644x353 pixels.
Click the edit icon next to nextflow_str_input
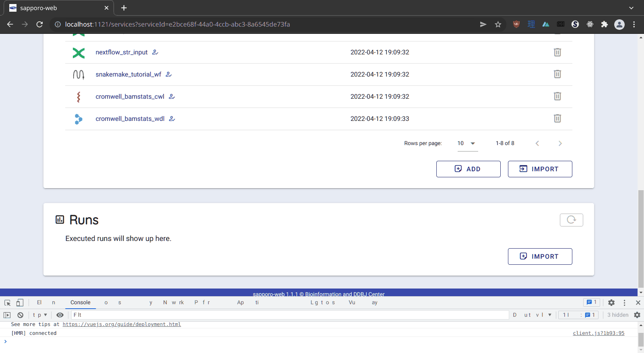[155, 52]
